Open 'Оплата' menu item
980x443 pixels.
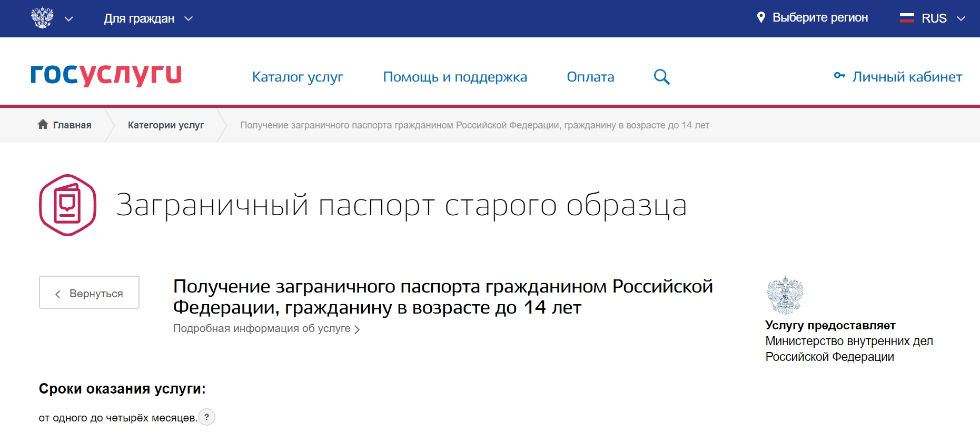pyautogui.click(x=590, y=77)
